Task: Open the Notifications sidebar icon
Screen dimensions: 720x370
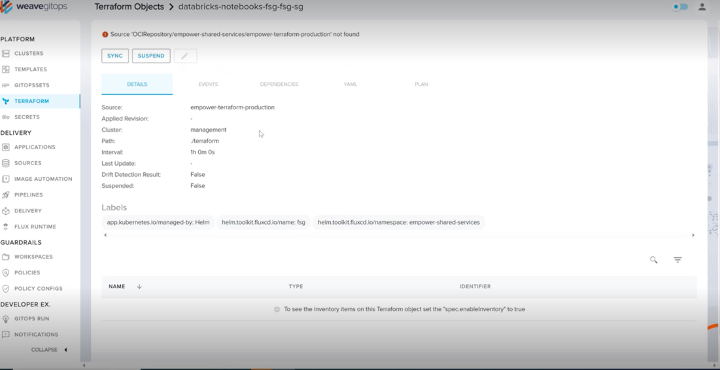Action: point(6,335)
